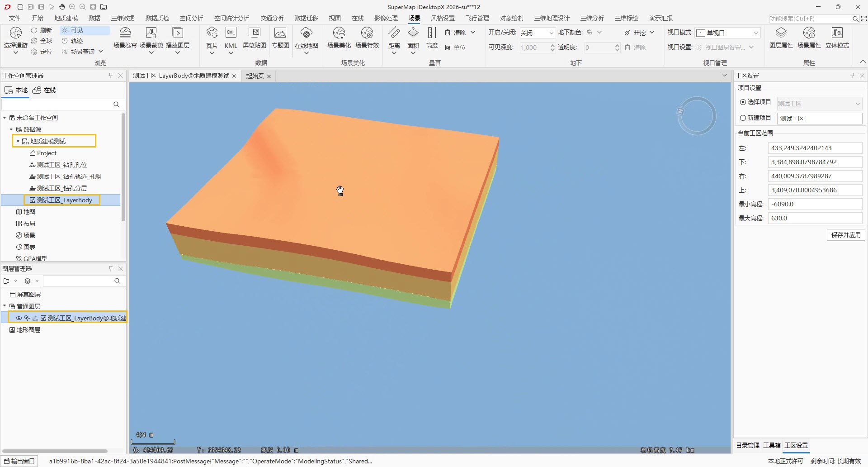Click the 可见深度 visible depth spinner
Image resolution: width=868 pixels, height=467 pixels.
[x=537, y=48]
